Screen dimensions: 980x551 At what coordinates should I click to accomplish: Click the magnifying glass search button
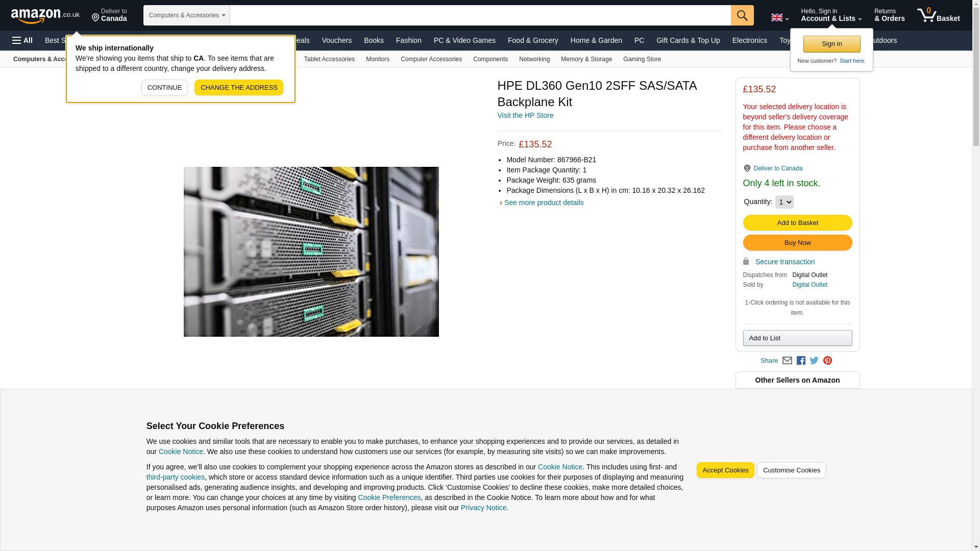(x=742, y=15)
